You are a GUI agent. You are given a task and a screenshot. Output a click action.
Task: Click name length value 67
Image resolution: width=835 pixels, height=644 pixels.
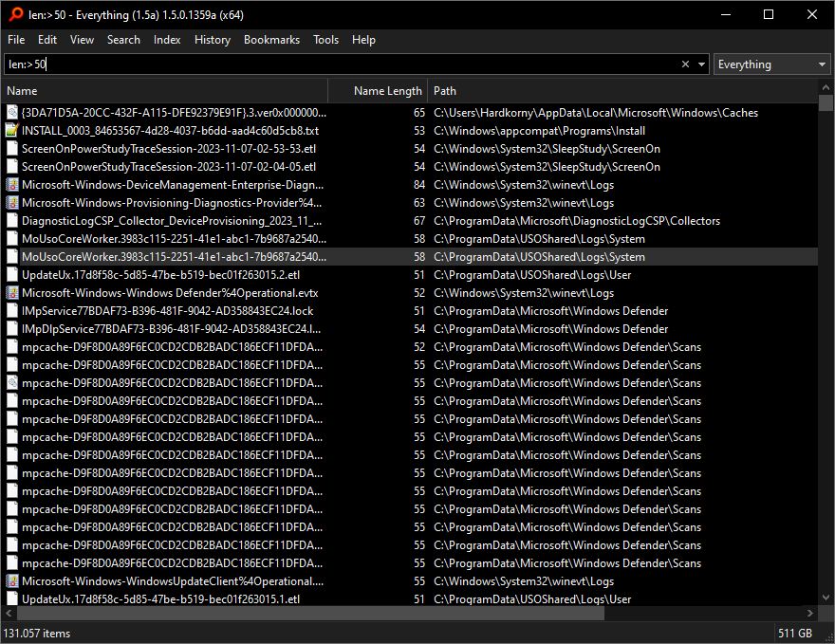[x=419, y=221]
